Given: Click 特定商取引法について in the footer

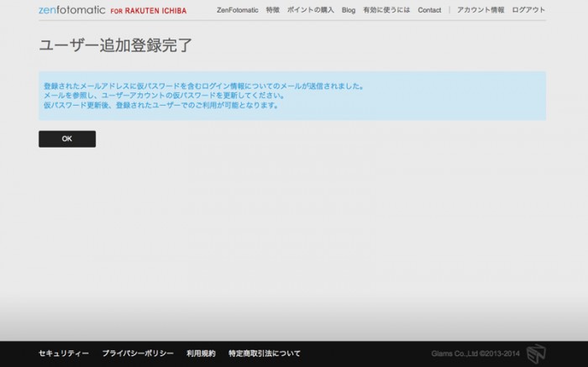Looking at the screenshot, I should point(264,354).
